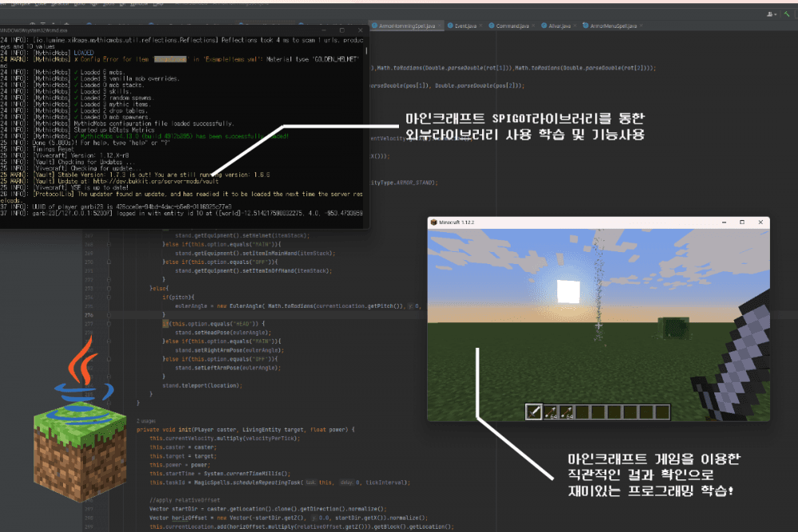798x532 pixels.
Task: Maximize the Minecraft 1.12.2 window
Action: (742, 223)
